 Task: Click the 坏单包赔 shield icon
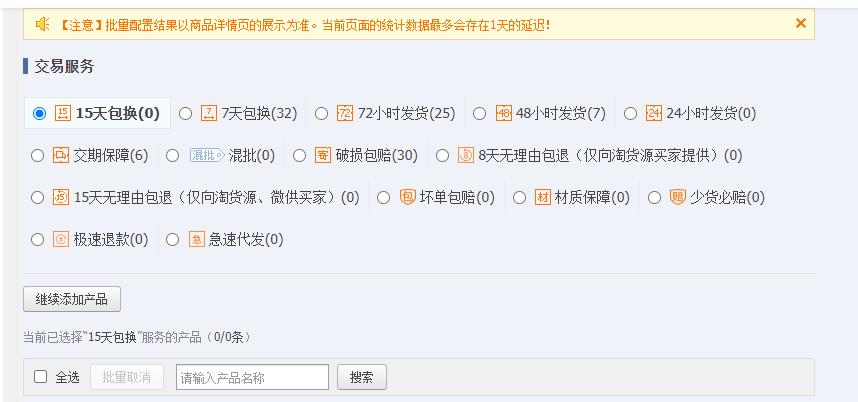tap(407, 197)
